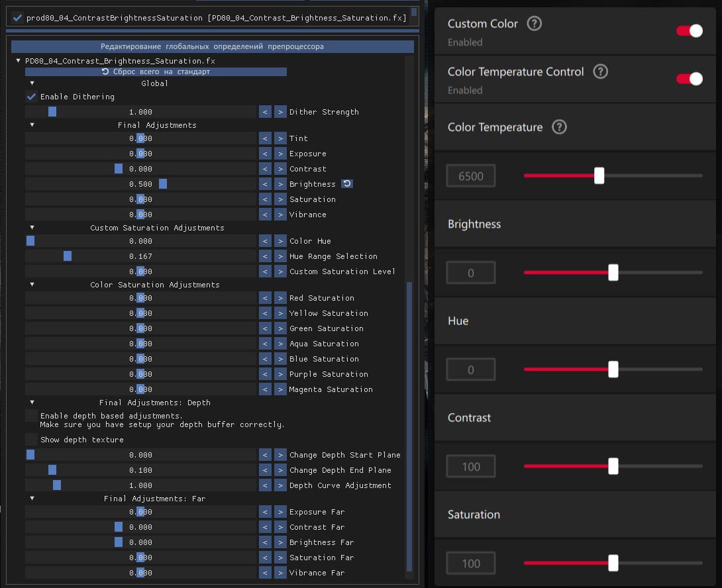Click Saturation Far value slider
The image size is (722, 588).
coord(141,557)
